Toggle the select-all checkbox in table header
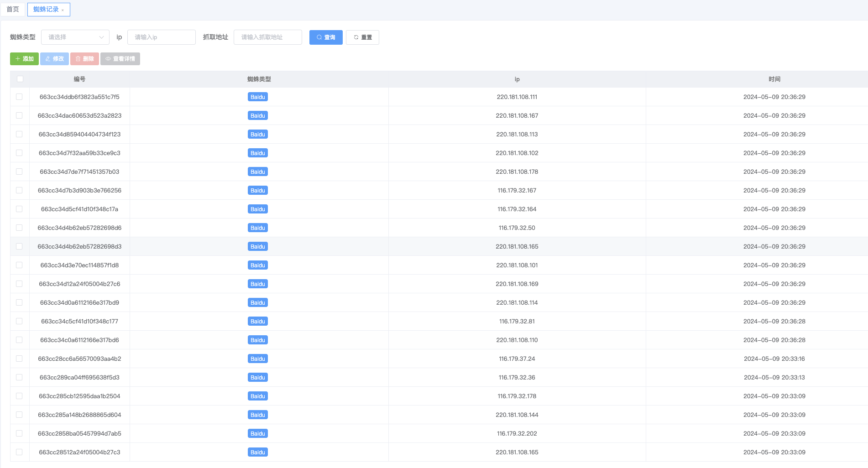The image size is (868, 468). (x=20, y=79)
